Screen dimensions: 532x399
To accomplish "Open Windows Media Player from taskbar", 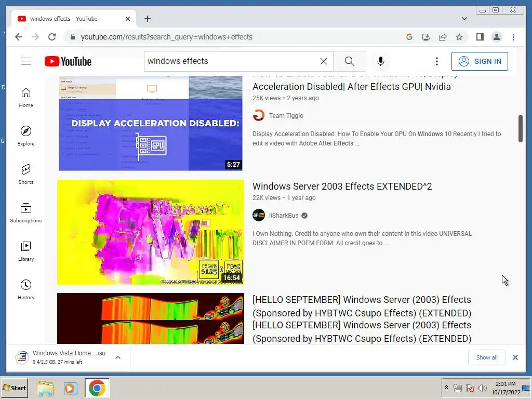I will click(70, 388).
